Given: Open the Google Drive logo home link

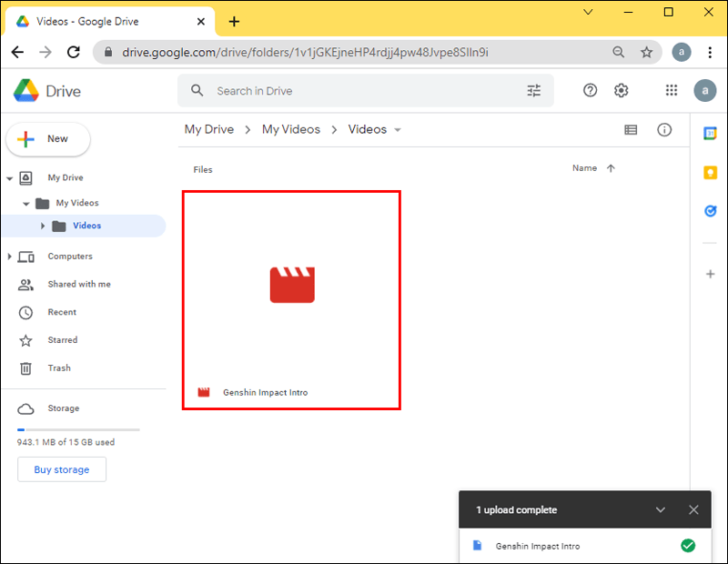Looking at the screenshot, I should (x=47, y=91).
